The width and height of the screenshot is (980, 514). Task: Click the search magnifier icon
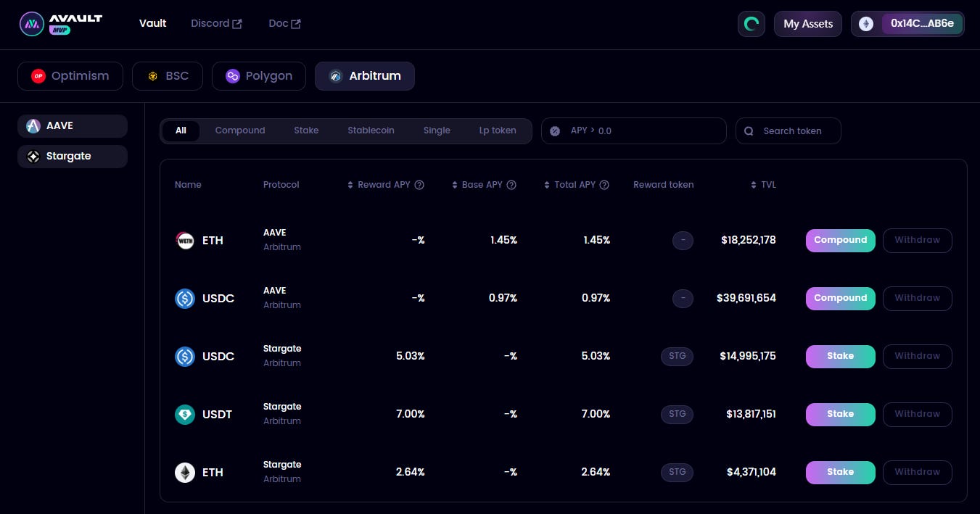pos(749,130)
